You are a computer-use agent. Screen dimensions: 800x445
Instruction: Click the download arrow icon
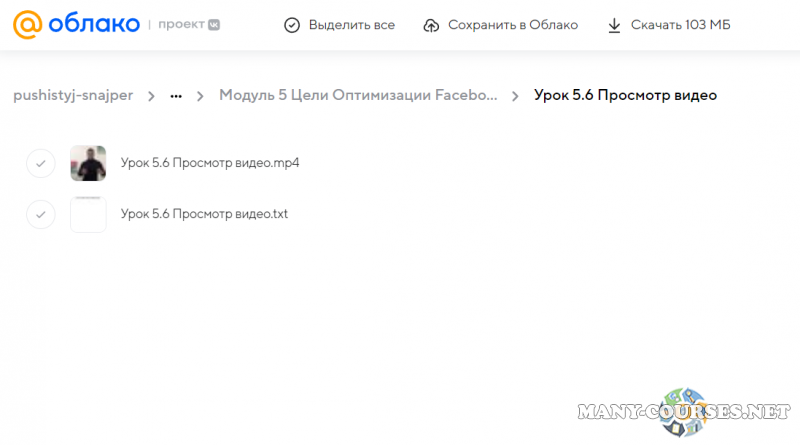614,25
